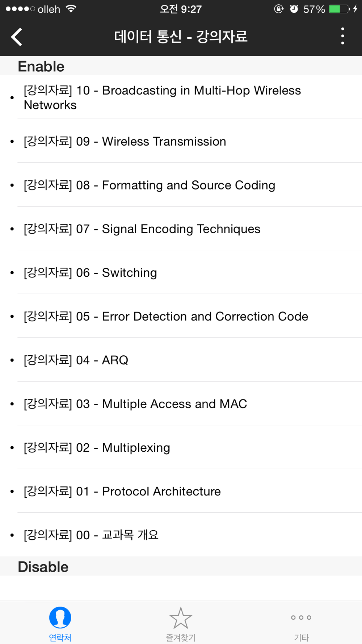The width and height of the screenshot is (362, 644).
Task: Open 09 - Wireless Transmission lecture
Action: pyautogui.click(x=181, y=141)
